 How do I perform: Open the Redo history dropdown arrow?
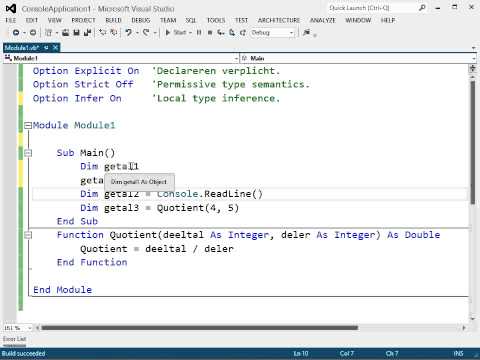[155, 33]
